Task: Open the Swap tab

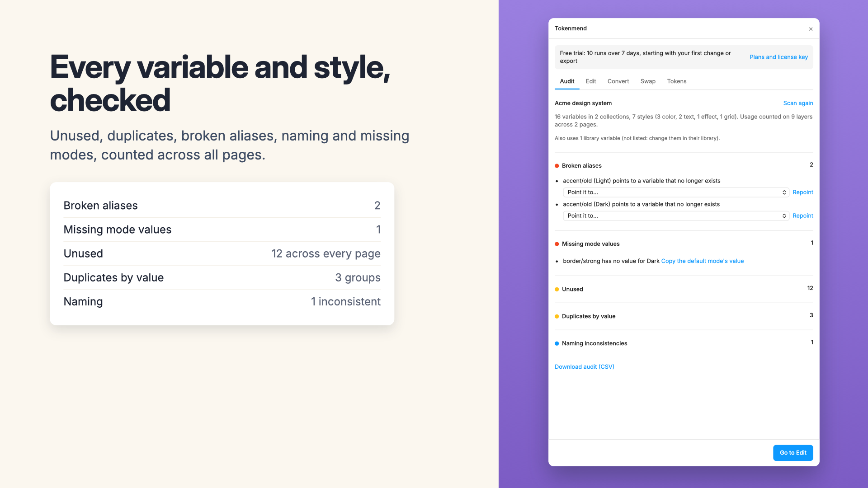Action: point(648,81)
